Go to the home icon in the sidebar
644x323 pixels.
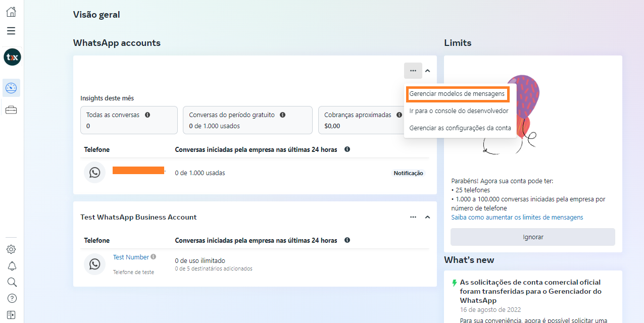coord(11,12)
